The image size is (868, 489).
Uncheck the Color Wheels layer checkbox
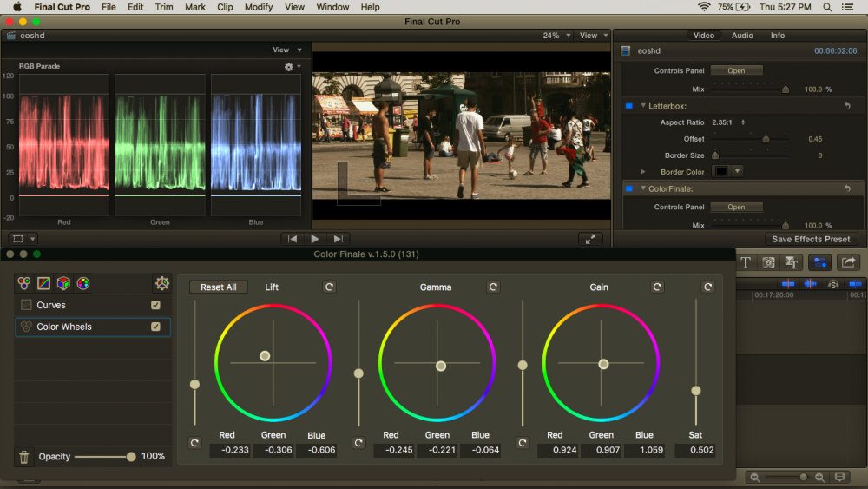155,327
